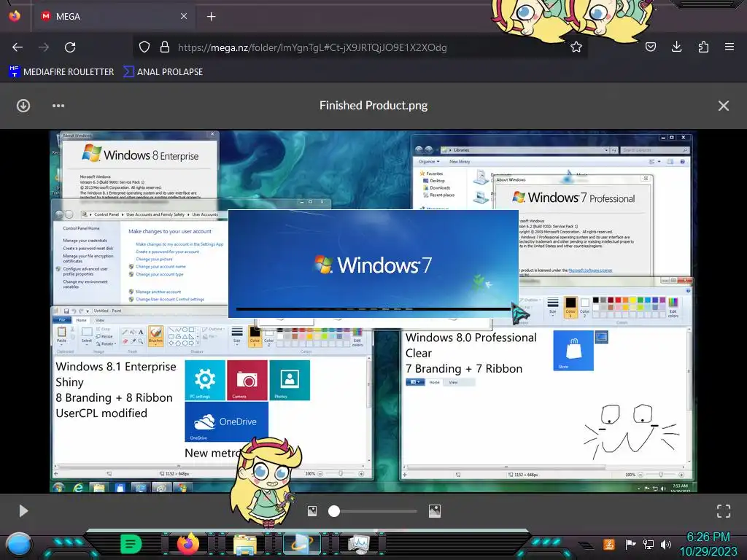Open File Explorer from the taskbar
The width and height of the screenshot is (747, 560).
coord(245,544)
